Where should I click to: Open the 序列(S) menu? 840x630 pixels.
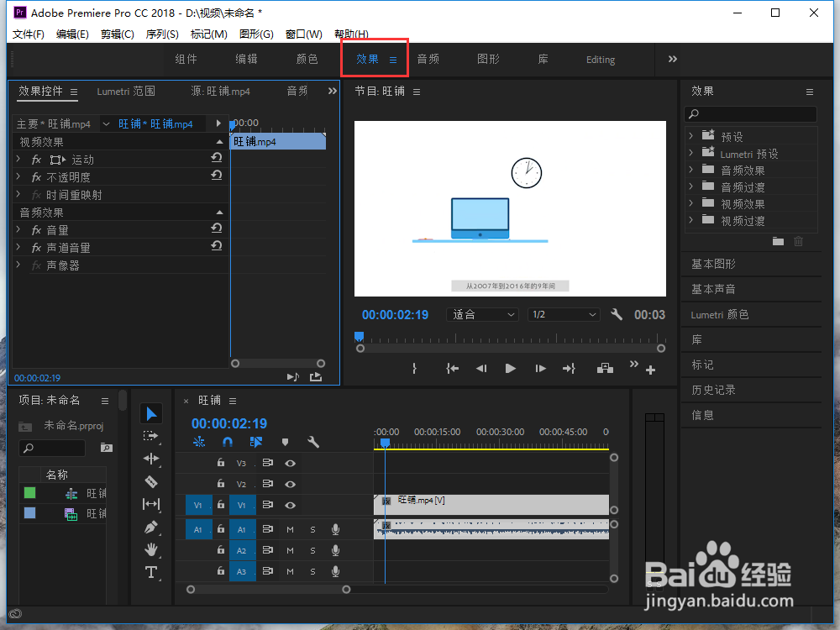point(162,34)
